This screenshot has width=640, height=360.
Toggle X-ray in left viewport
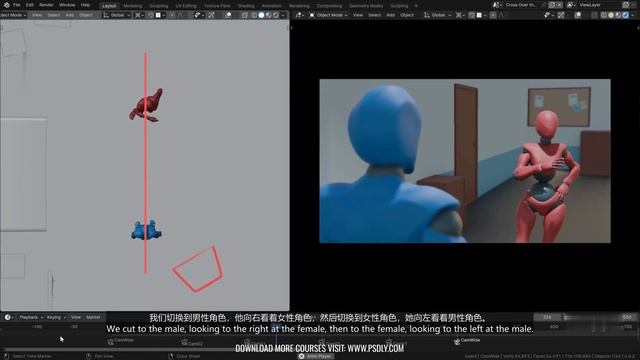coord(244,15)
